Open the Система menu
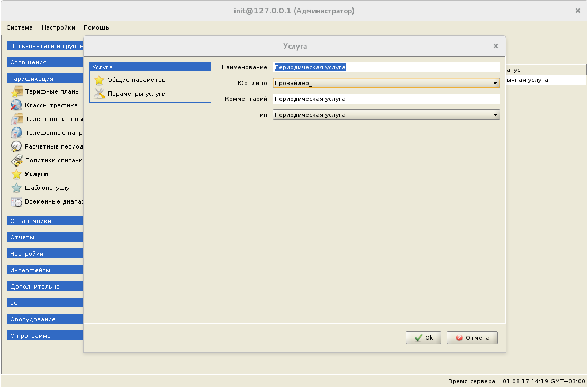The image size is (588, 388). [x=20, y=27]
